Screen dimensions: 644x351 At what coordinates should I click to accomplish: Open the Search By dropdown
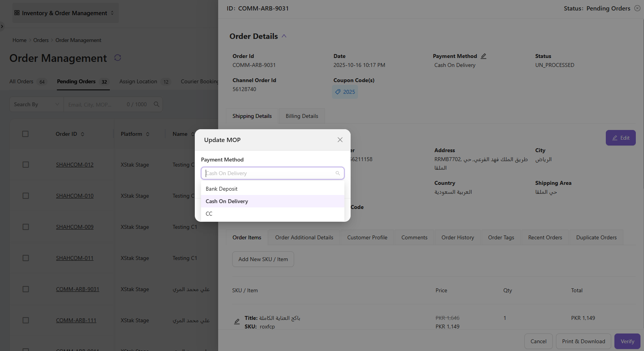coord(36,104)
